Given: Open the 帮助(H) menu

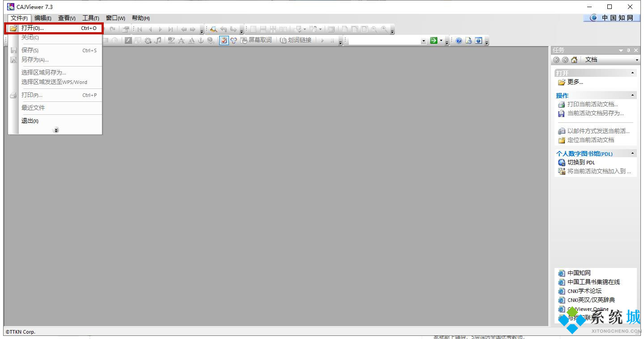Looking at the screenshot, I should (x=140, y=18).
